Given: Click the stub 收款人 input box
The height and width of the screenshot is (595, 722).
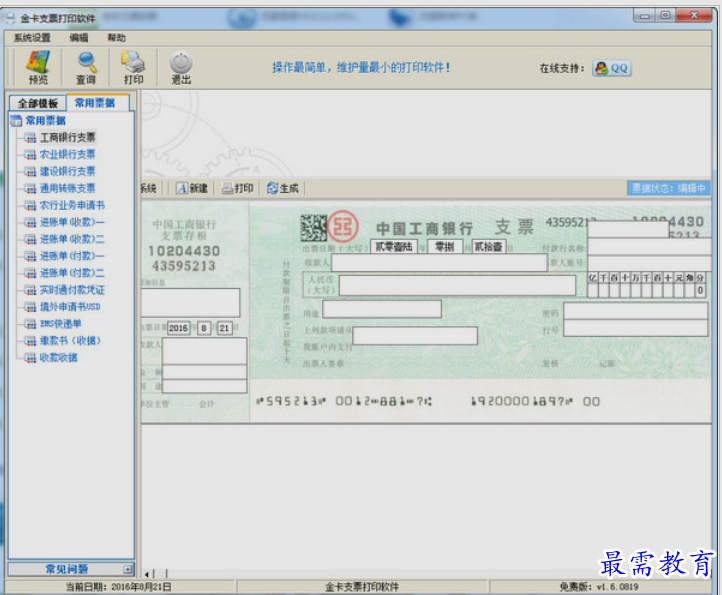Looking at the screenshot, I should [x=204, y=351].
